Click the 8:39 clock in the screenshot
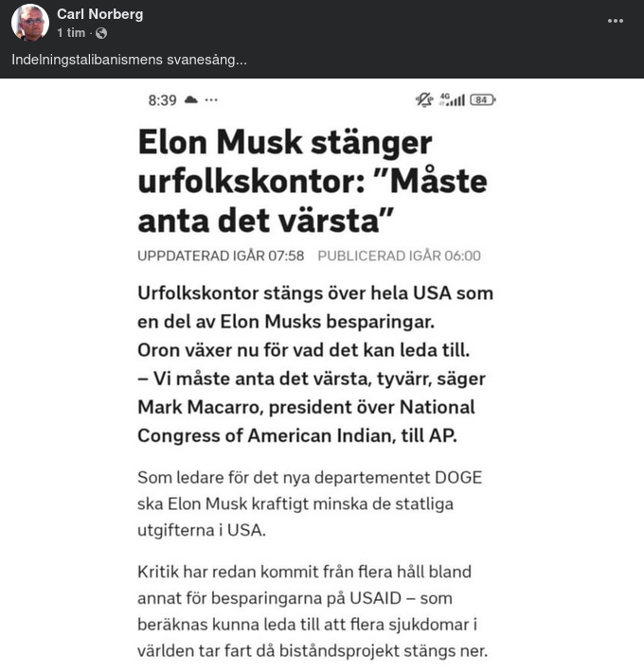This screenshot has height=671, width=644. (x=162, y=99)
